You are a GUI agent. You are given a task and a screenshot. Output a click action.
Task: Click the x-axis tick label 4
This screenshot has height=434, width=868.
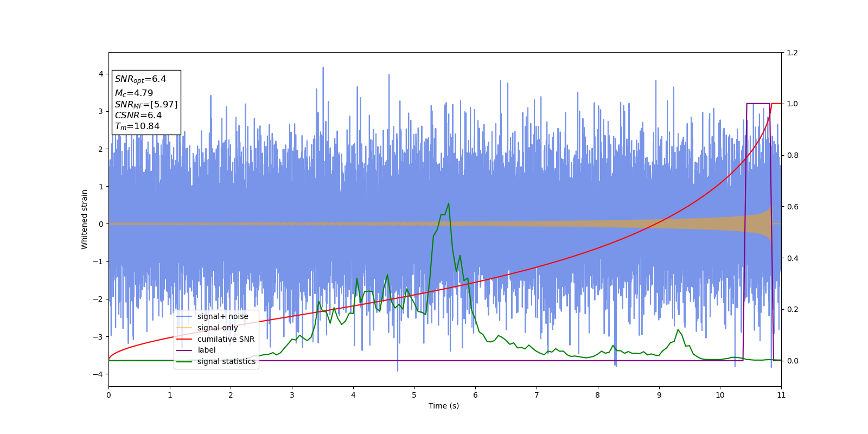(x=353, y=395)
